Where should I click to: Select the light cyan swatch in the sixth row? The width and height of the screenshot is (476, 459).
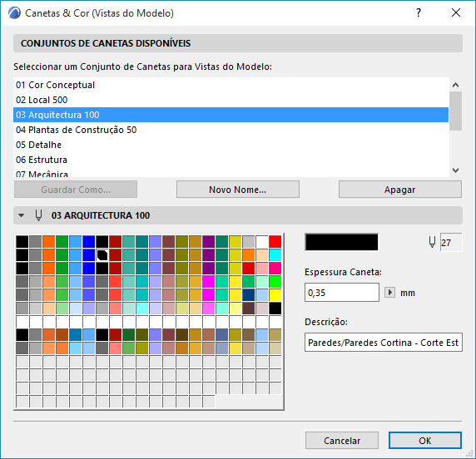click(x=142, y=308)
